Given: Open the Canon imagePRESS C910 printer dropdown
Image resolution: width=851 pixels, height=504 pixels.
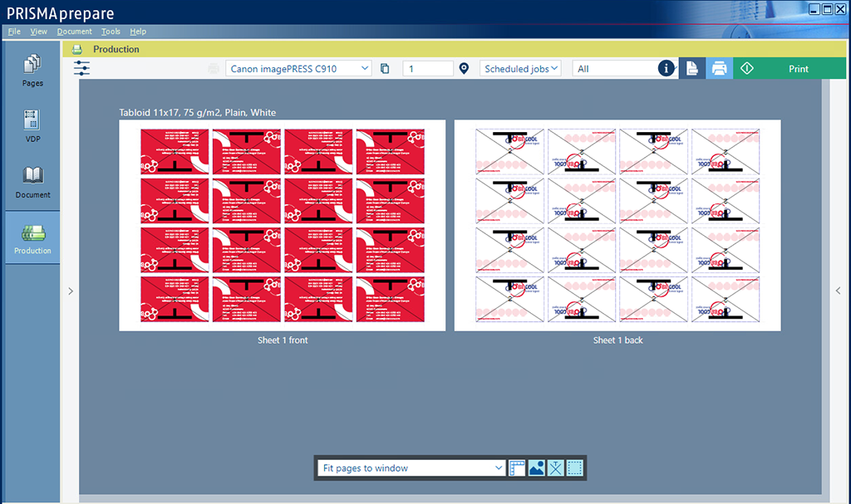Looking at the screenshot, I should pyautogui.click(x=298, y=69).
